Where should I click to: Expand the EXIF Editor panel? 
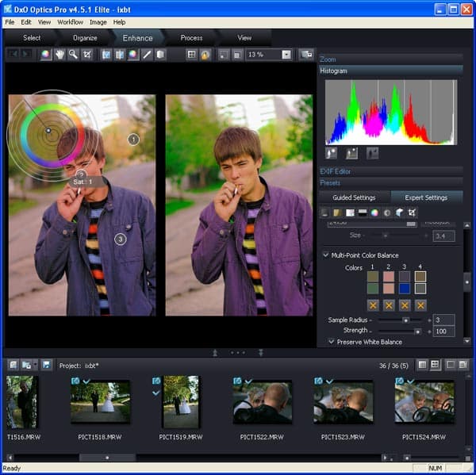point(390,171)
